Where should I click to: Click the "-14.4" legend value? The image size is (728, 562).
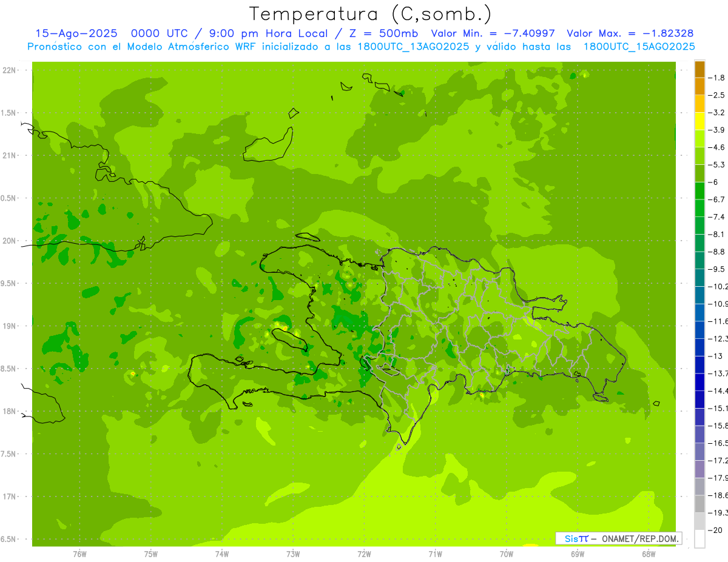718,390
